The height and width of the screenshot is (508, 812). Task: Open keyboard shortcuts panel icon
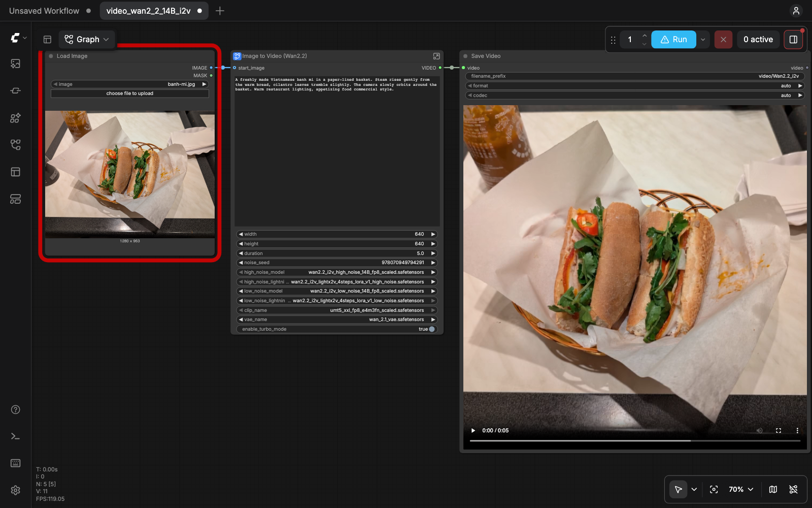(16, 463)
